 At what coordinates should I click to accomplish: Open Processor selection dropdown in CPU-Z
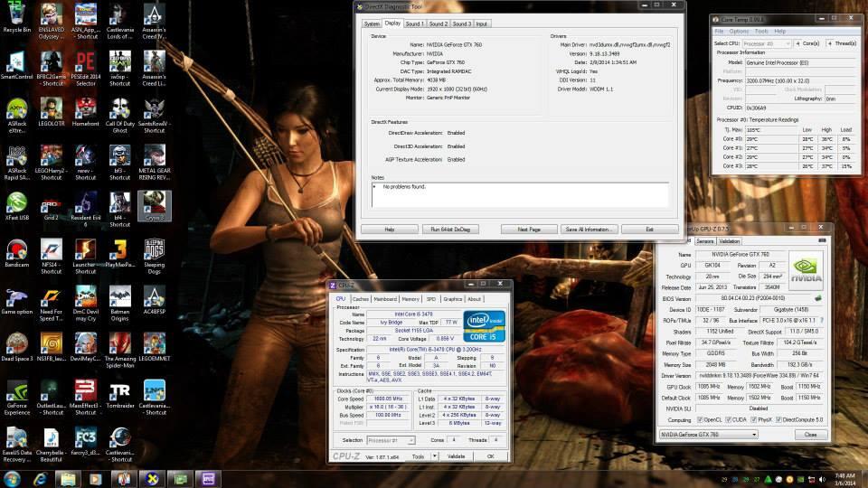[391, 440]
